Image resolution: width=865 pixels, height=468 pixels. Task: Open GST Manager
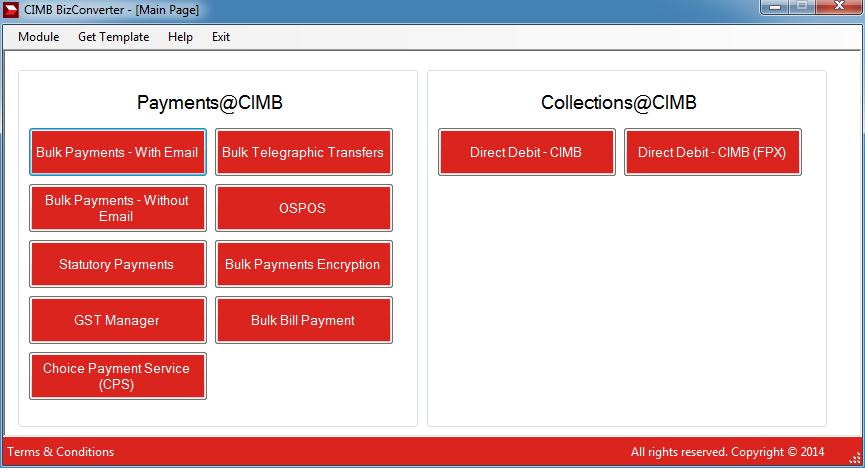click(118, 320)
